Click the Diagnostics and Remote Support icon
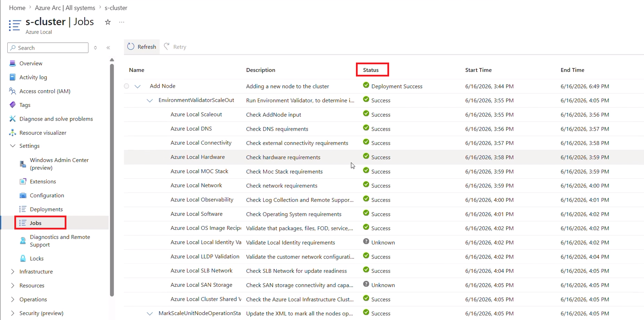This screenshot has width=644, height=320. (x=23, y=241)
